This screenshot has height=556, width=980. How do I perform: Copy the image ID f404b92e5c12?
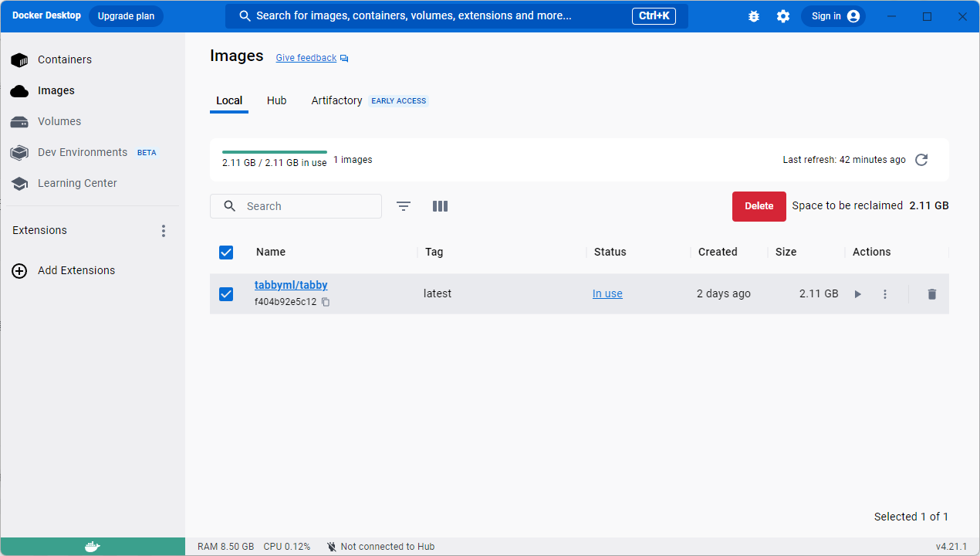click(326, 302)
